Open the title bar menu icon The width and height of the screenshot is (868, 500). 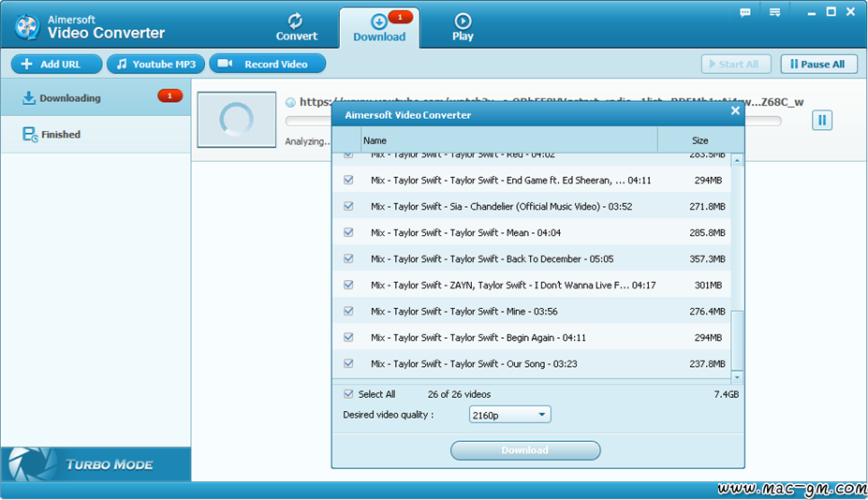click(774, 12)
